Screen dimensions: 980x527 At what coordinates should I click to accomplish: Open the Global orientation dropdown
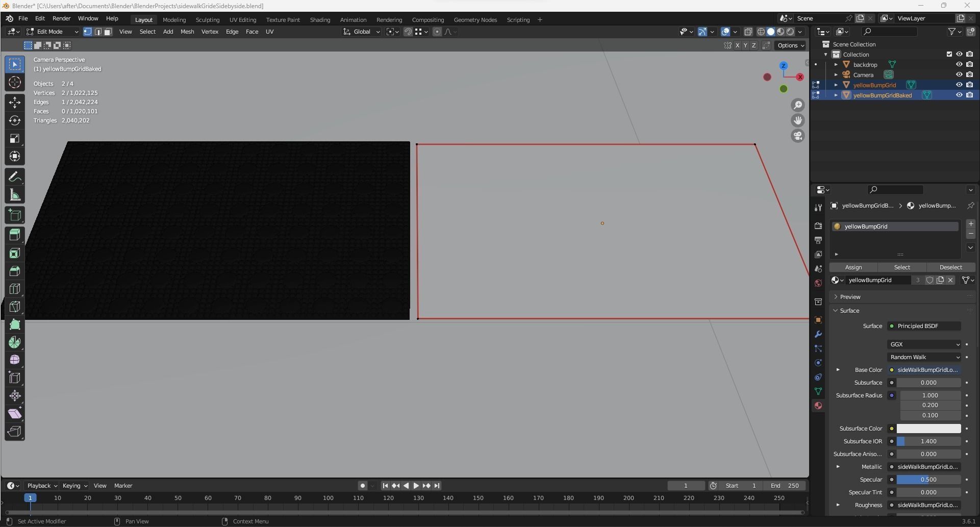point(362,32)
